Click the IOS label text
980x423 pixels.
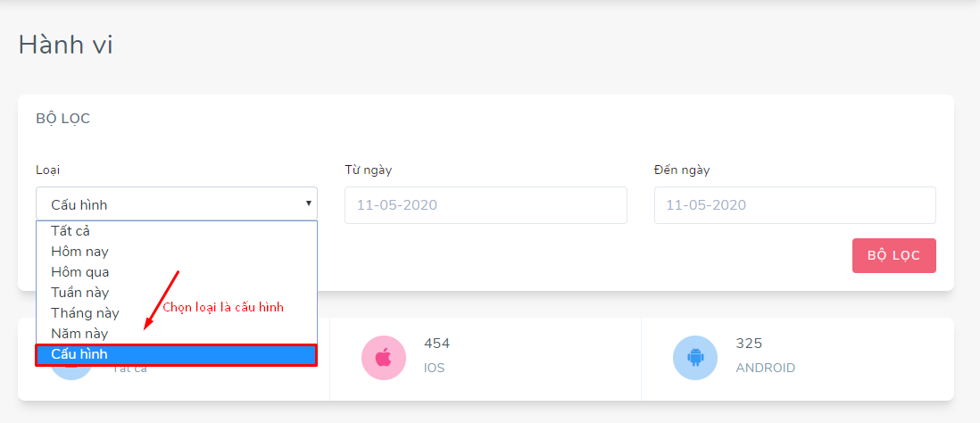coord(435,368)
